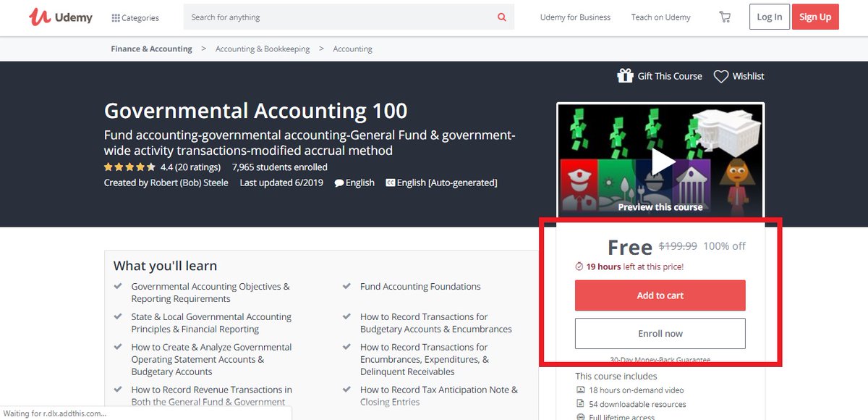Image resolution: width=868 pixels, height=420 pixels.
Task: Click the 54 downloadable resources icon
Action: tap(579, 404)
